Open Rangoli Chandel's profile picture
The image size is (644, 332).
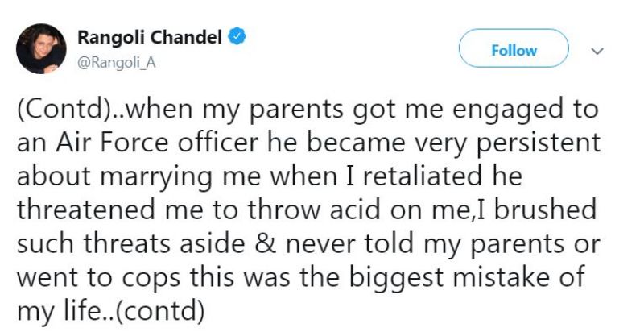point(41,50)
